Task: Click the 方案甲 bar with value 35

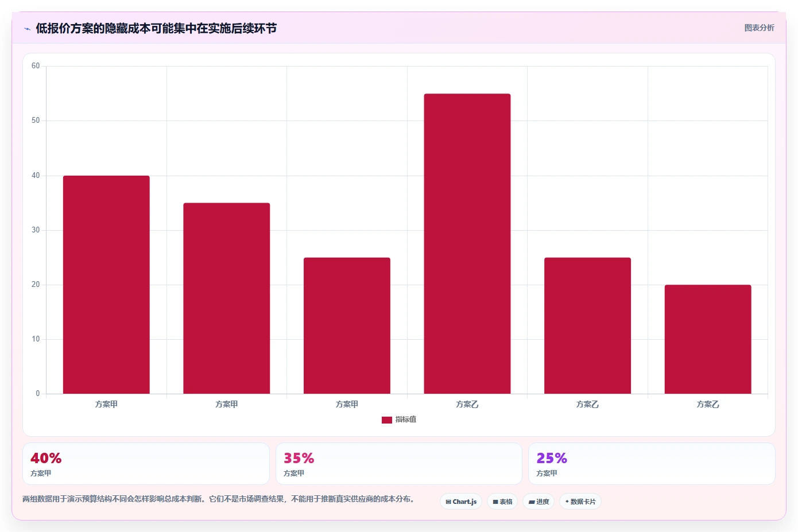Action: [x=227, y=298]
